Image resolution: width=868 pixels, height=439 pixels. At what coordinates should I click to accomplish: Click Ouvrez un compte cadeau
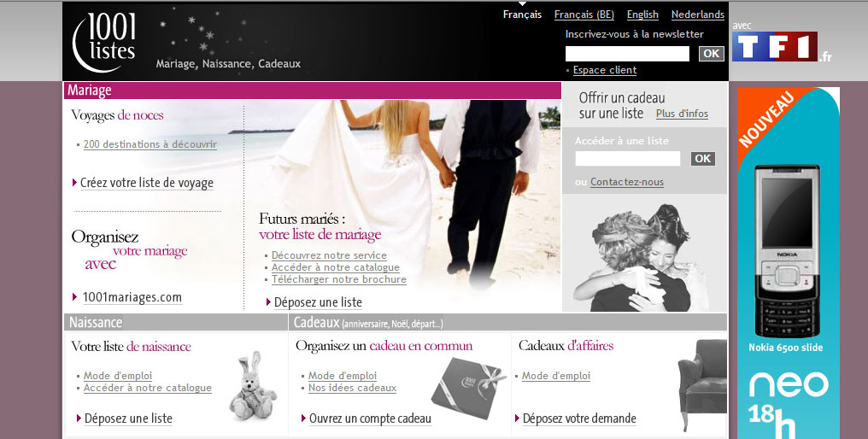(x=369, y=419)
